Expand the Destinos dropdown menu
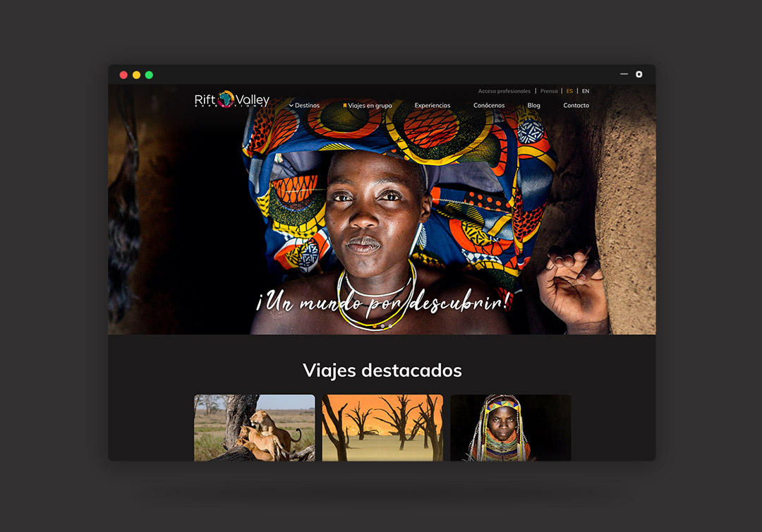Image resolution: width=762 pixels, height=532 pixels. [x=304, y=105]
